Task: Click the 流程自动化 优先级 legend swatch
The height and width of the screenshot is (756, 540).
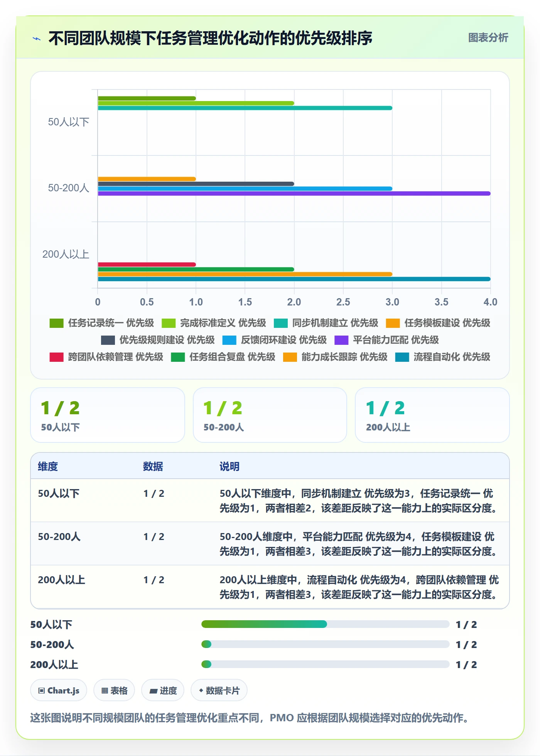Action: coord(402,357)
